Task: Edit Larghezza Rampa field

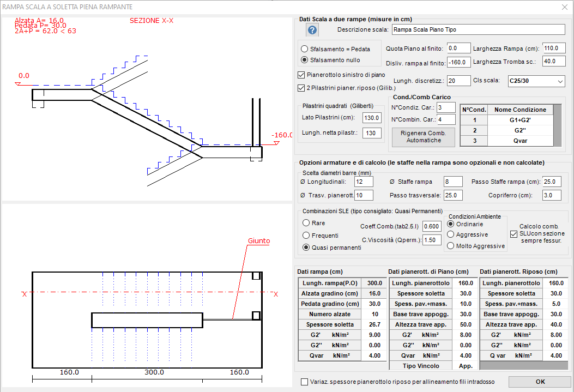Action: pyautogui.click(x=553, y=49)
